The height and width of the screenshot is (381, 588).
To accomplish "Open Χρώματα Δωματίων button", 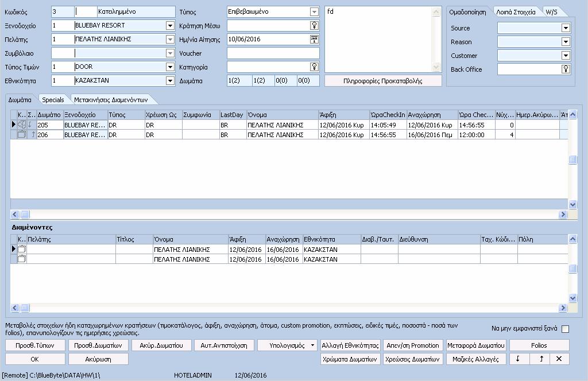I will click(350, 359).
